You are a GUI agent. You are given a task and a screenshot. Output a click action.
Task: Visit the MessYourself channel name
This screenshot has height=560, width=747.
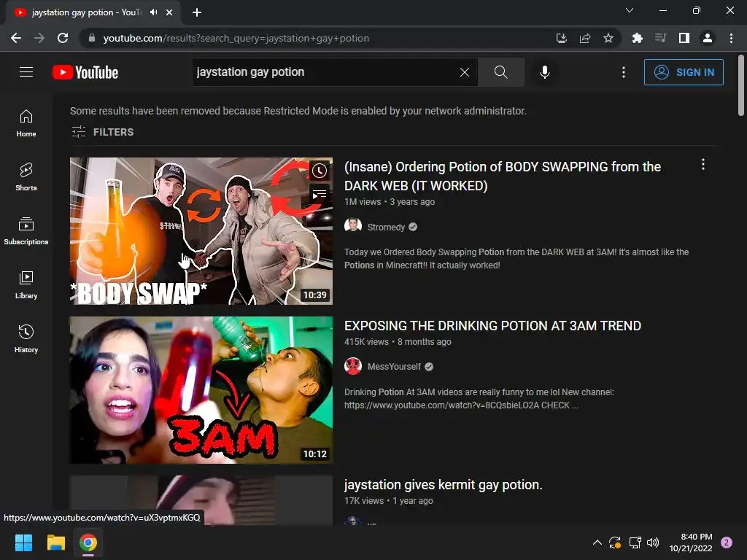click(x=394, y=367)
